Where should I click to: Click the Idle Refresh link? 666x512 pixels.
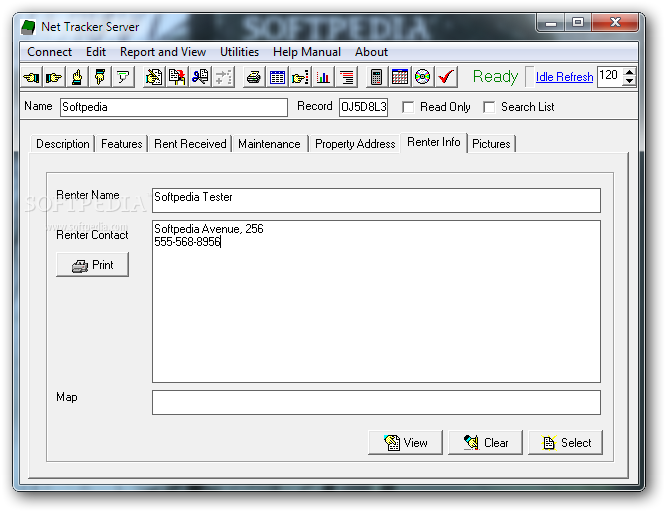pyautogui.click(x=564, y=77)
